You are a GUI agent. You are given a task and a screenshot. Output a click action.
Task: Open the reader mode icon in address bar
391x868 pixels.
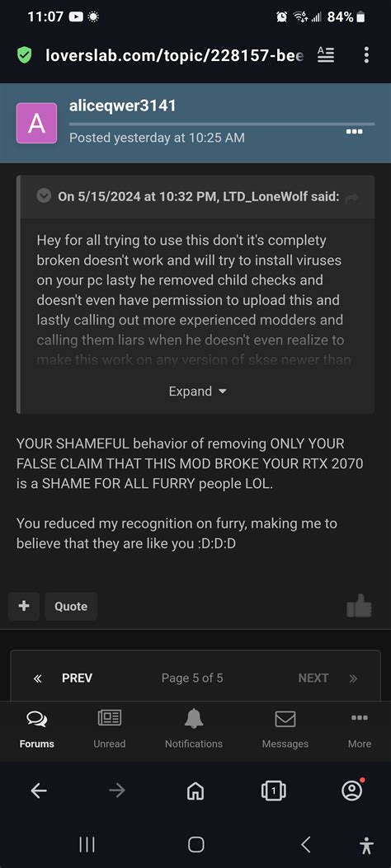pos(326,54)
